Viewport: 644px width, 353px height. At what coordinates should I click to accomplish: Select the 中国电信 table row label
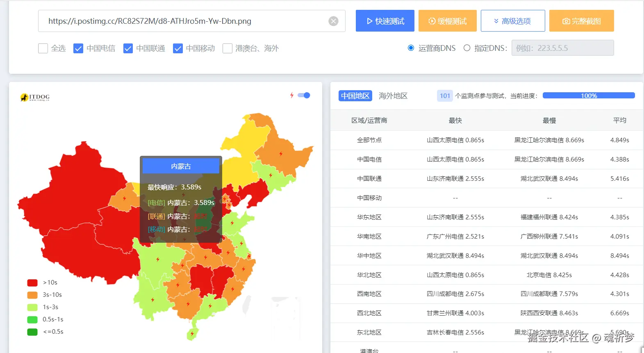click(369, 159)
